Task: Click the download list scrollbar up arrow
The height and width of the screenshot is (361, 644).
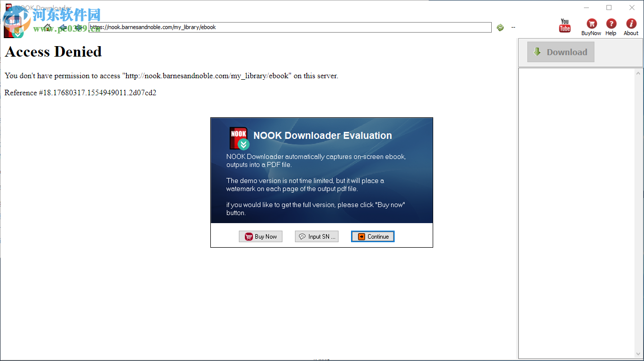Action: coord(638,73)
